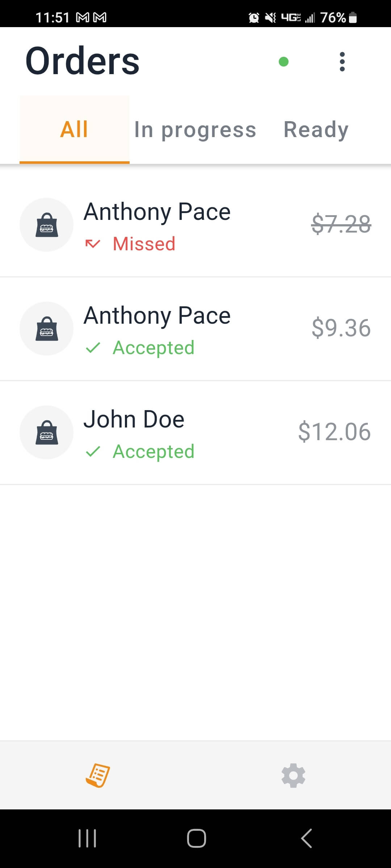
Task: Tap the bag icon of the $9.36 order
Action: 47,328
